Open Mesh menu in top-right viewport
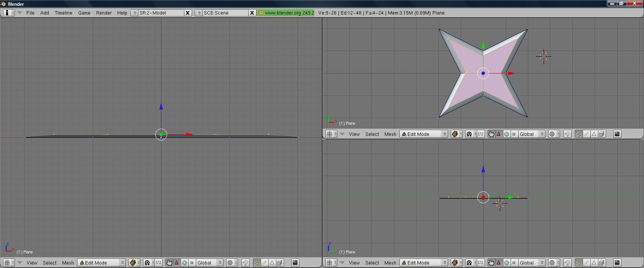644x268 pixels. (x=390, y=134)
